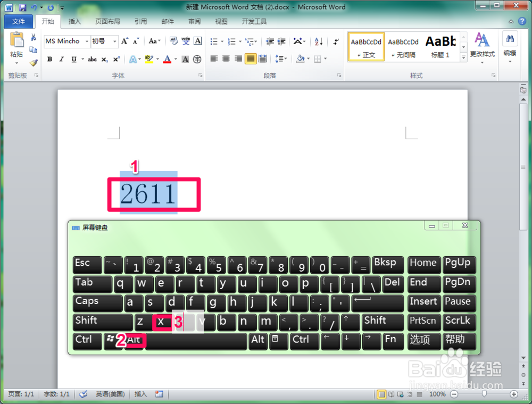
Task: Click the Increase Indent icon
Action: tap(281, 41)
